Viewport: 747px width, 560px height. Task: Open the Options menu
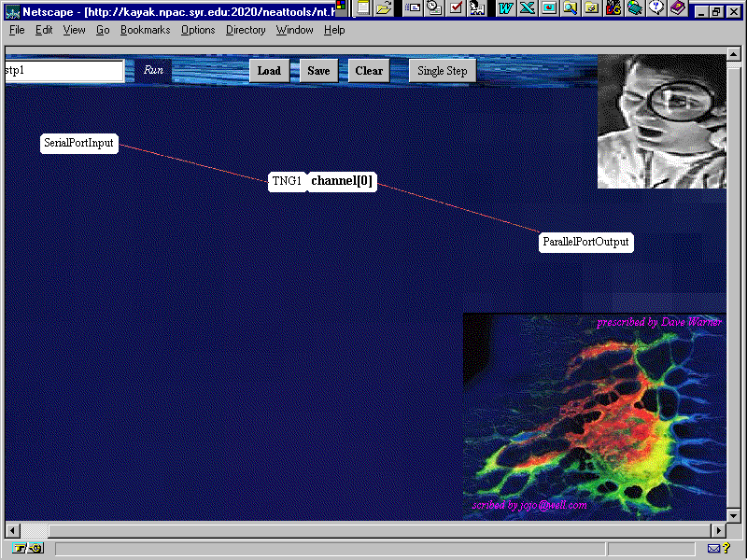[198, 30]
